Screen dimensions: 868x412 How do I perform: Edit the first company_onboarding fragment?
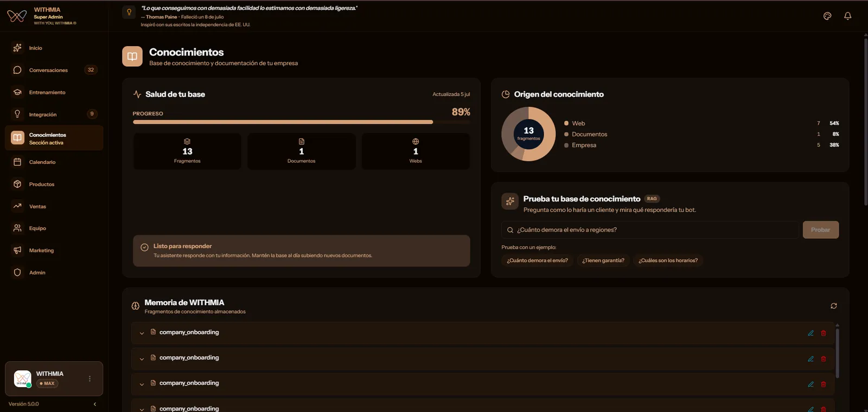coord(810,333)
